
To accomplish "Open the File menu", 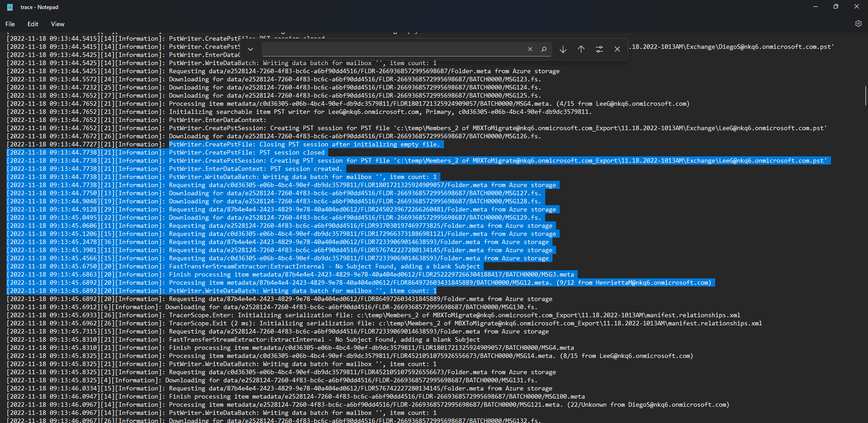I will [x=10, y=24].
